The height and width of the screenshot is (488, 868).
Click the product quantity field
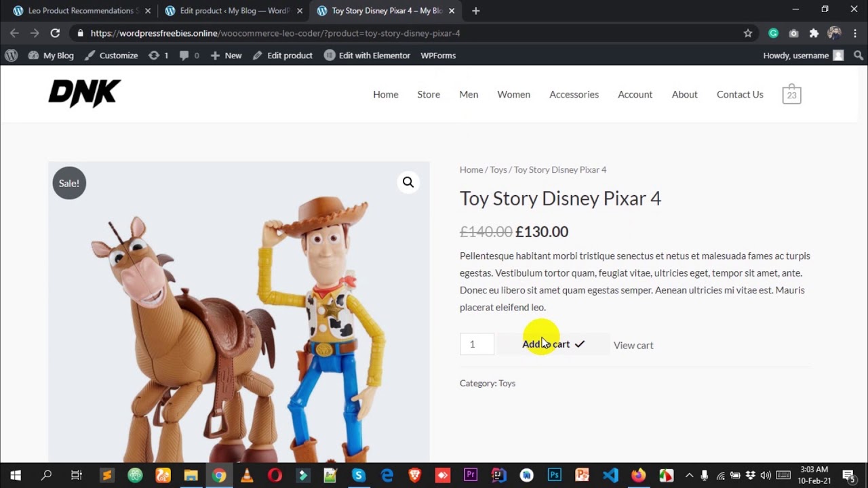pyautogui.click(x=477, y=344)
